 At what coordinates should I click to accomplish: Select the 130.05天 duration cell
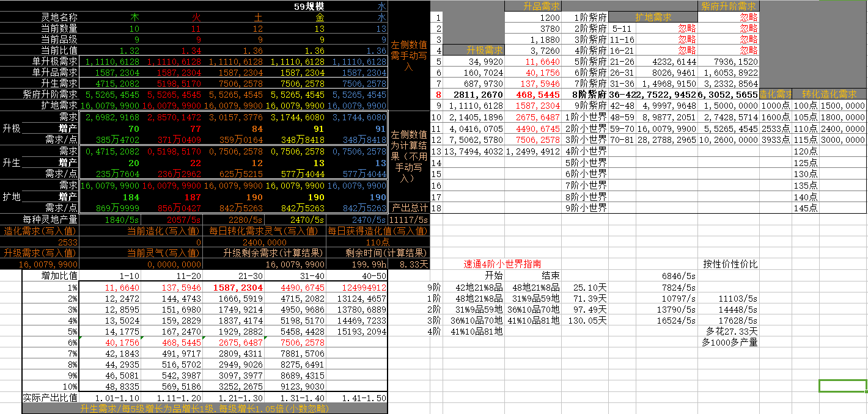(584, 320)
